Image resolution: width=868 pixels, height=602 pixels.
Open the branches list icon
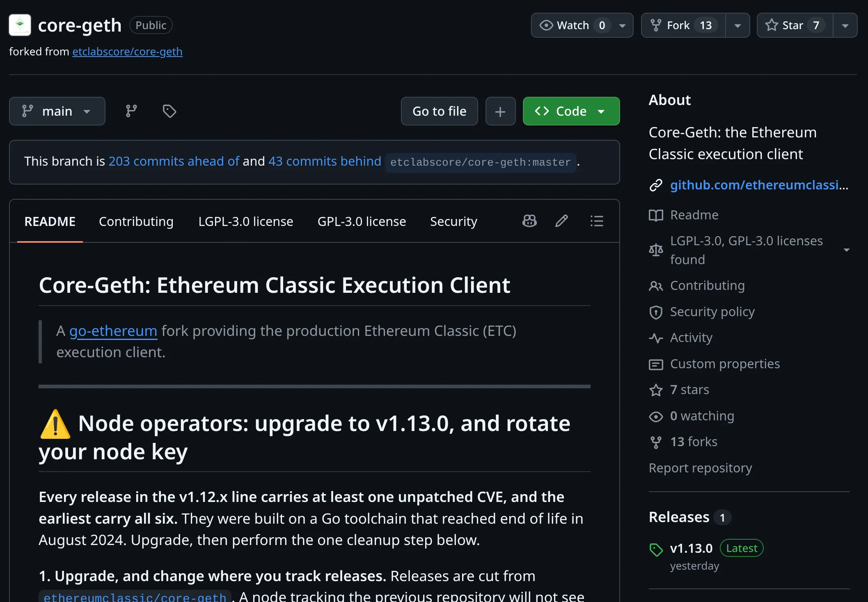pos(131,111)
